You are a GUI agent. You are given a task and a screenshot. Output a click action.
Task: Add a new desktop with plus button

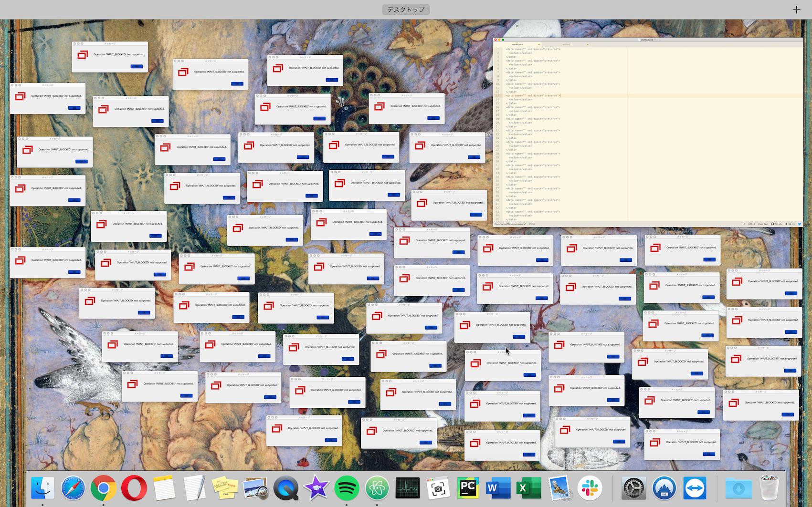[x=796, y=10]
